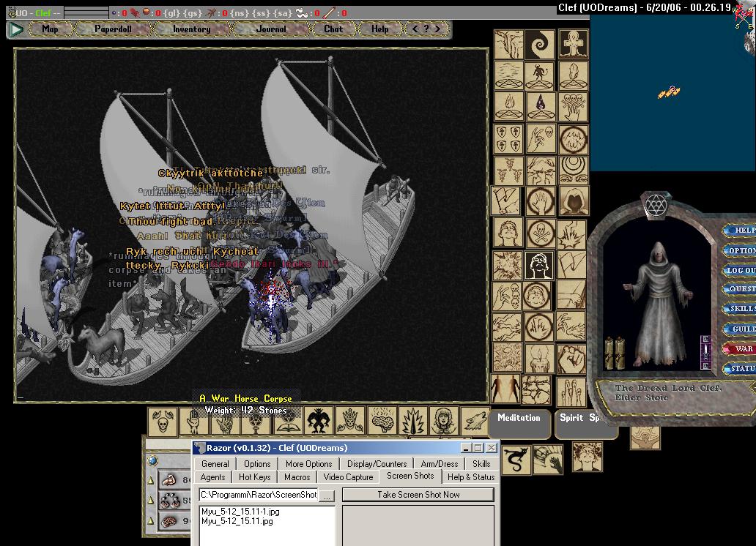This screenshot has height=546, width=756.
Task: Open the Arm/Dress tab in Razor
Action: [440, 463]
